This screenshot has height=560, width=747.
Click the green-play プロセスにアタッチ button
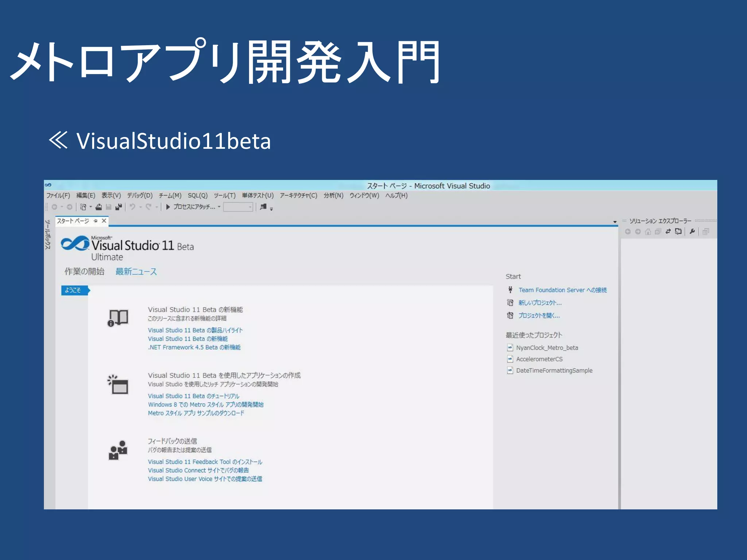[x=190, y=207]
